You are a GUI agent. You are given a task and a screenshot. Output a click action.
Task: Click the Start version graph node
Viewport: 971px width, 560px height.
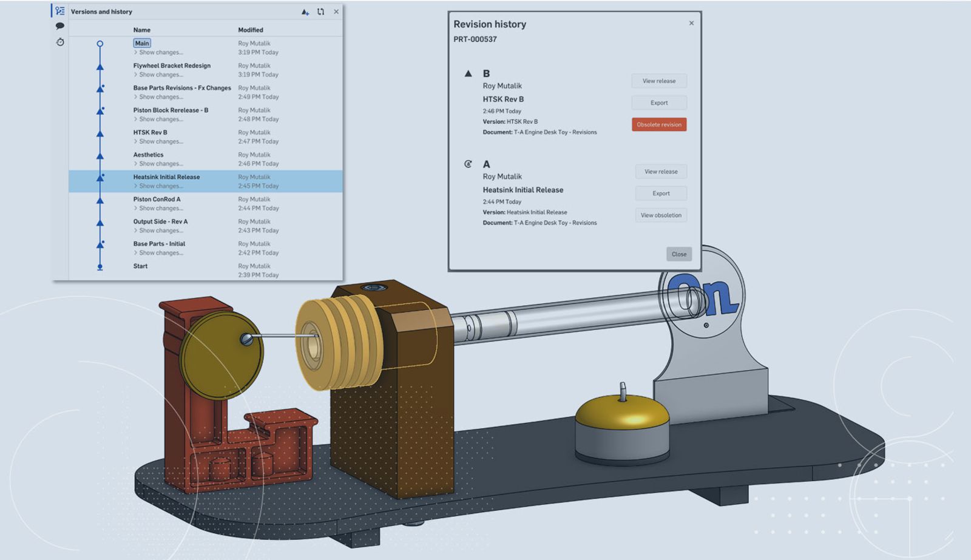tap(100, 267)
